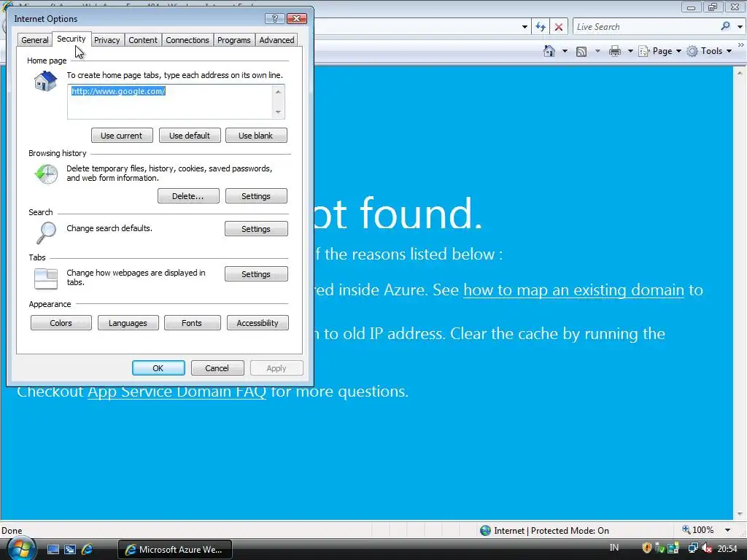Expand the toolbar overflow chevron
Image resolution: width=747 pixels, height=560 pixels.
pyautogui.click(x=741, y=44)
